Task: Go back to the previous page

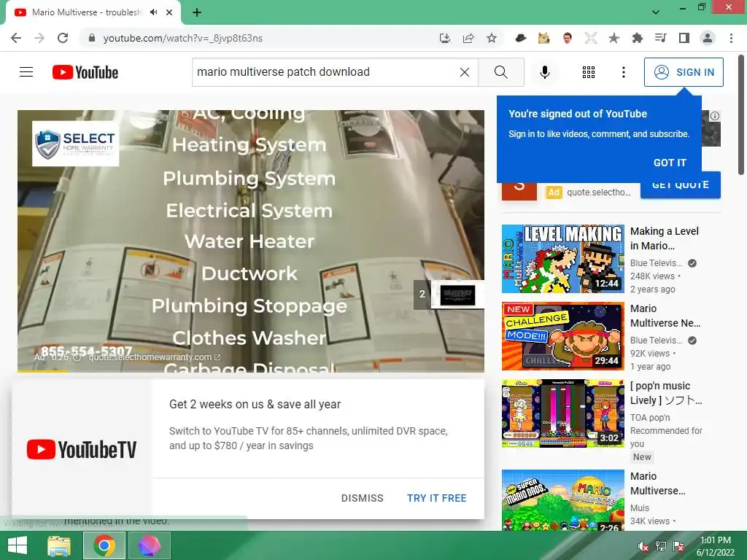Action: coord(16,38)
